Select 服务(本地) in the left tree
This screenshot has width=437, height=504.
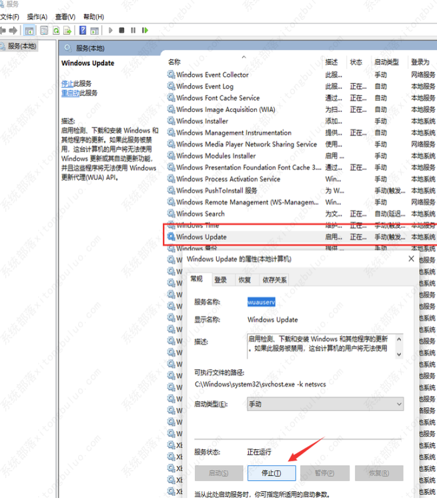tap(22, 46)
